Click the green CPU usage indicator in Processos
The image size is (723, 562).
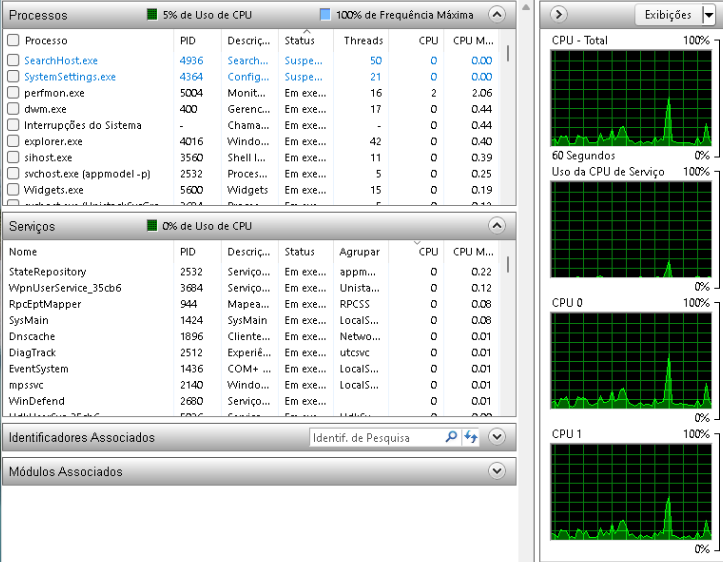click(x=152, y=15)
